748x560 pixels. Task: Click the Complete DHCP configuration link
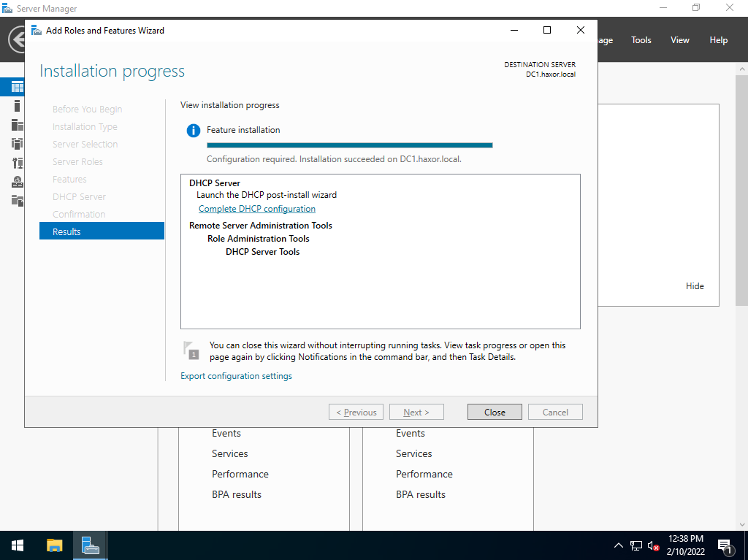pos(256,209)
